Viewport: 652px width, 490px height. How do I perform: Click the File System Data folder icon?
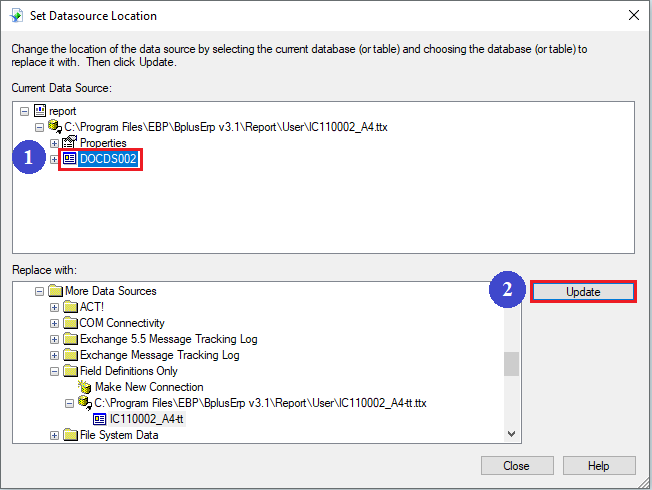pos(69,435)
